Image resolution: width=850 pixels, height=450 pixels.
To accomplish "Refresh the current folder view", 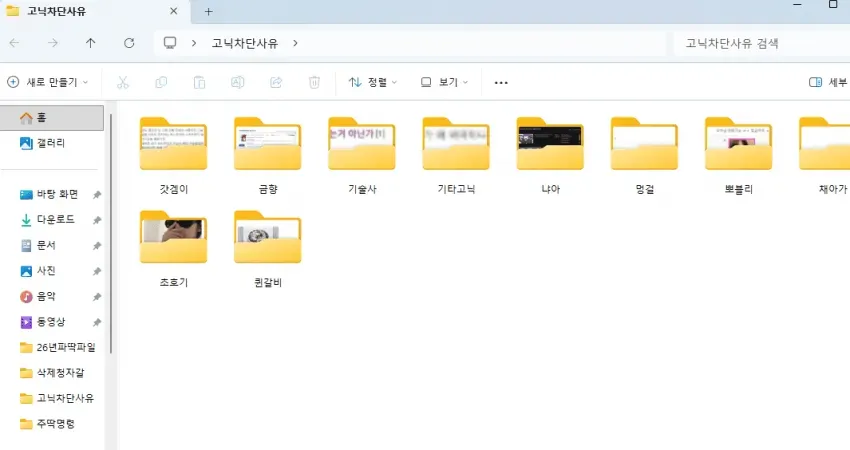I will pos(129,43).
